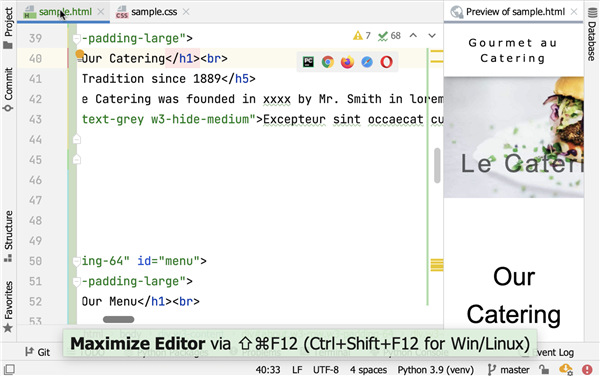This screenshot has height=376, width=600.
Task: Open the Structure tool window
Action: pyautogui.click(x=8, y=237)
